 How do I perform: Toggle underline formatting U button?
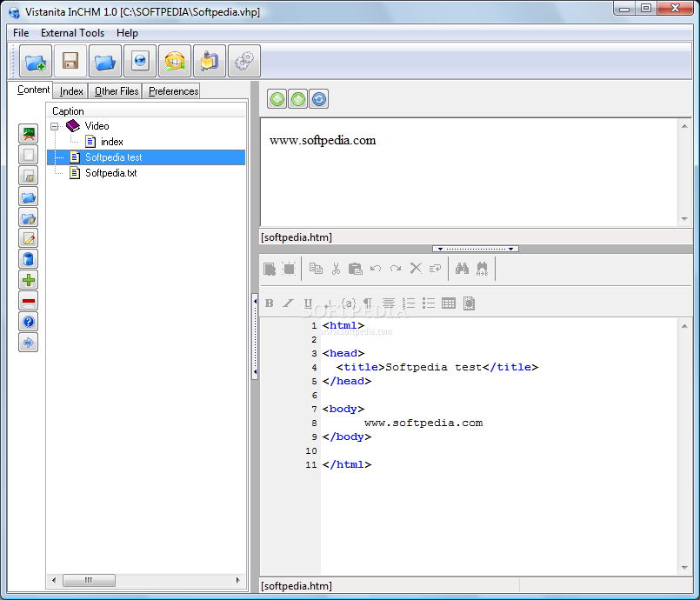click(x=308, y=303)
